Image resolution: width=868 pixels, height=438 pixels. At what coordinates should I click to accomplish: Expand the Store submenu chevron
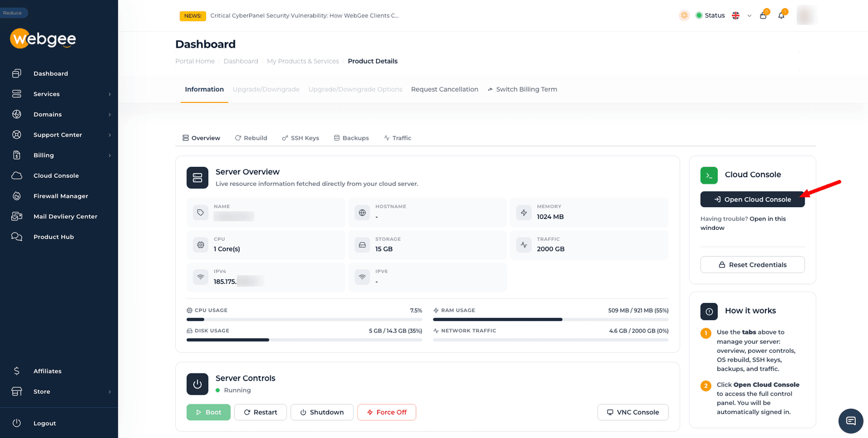coord(110,391)
